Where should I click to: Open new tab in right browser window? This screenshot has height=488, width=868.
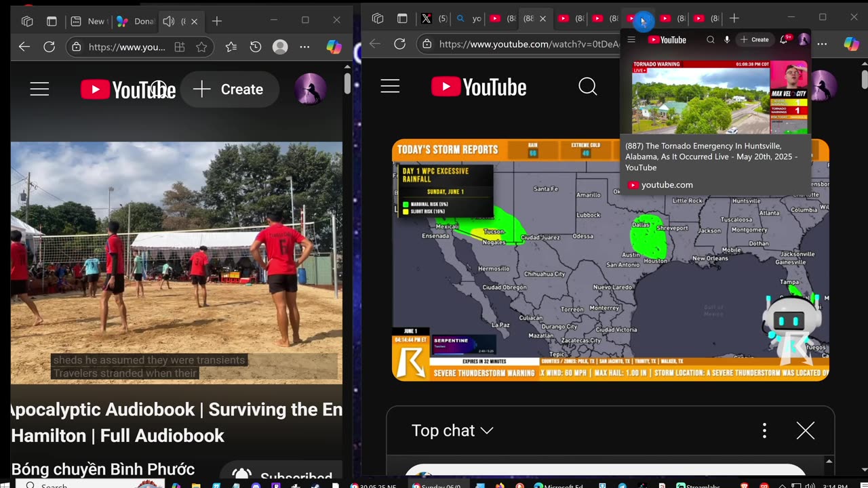tap(734, 18)
